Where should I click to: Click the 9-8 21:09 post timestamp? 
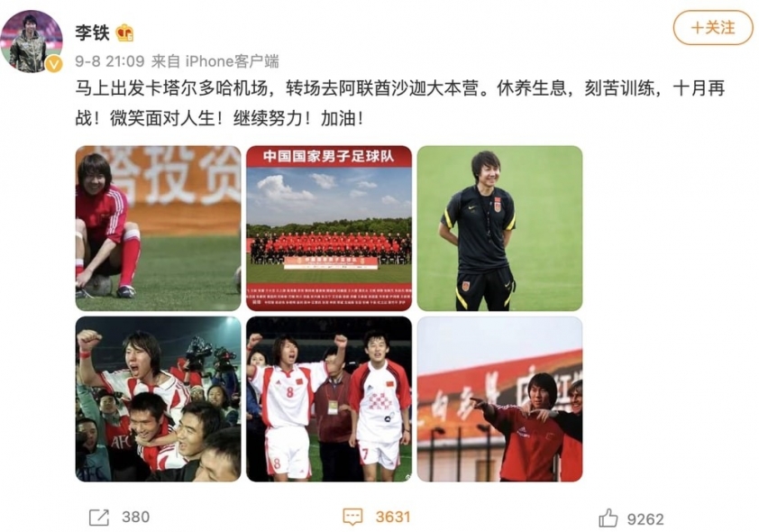click(x=110, y=61)
